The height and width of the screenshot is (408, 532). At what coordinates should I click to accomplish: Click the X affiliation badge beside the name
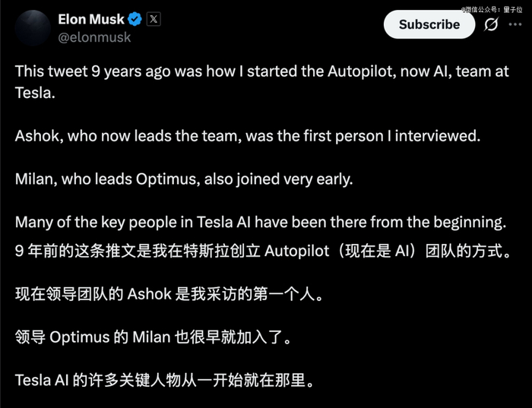point(154,19)
